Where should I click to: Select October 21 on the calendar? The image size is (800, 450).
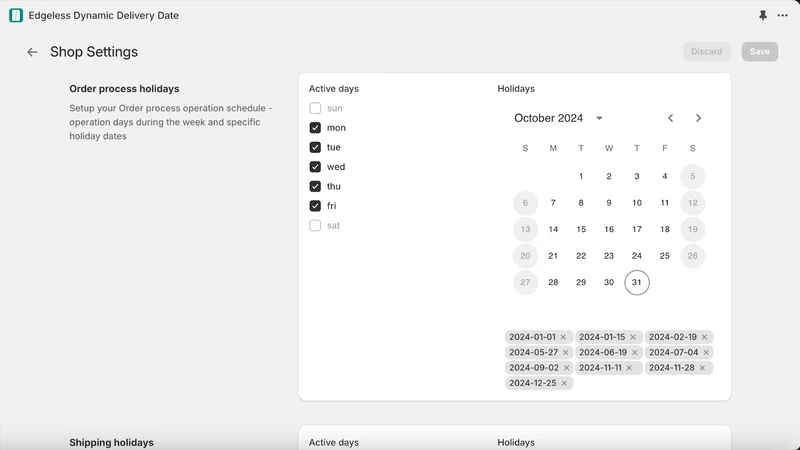click(x=553, y=256)
